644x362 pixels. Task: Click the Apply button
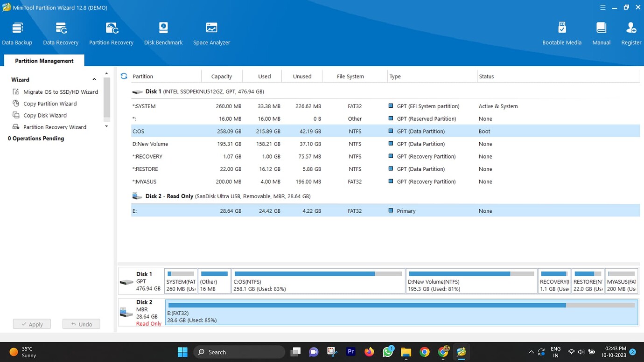tap(32, 324)
